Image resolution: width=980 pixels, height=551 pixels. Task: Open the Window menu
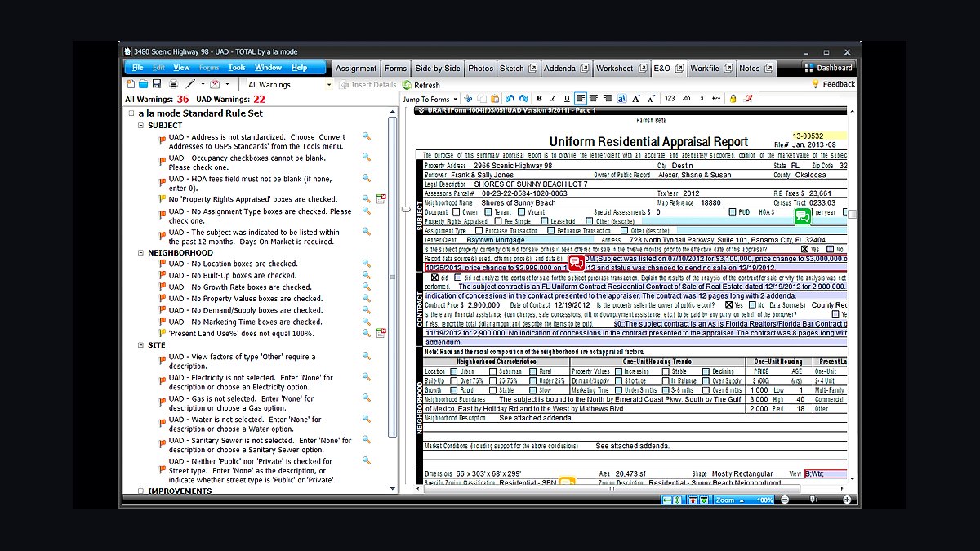click(x=268, y=68)
